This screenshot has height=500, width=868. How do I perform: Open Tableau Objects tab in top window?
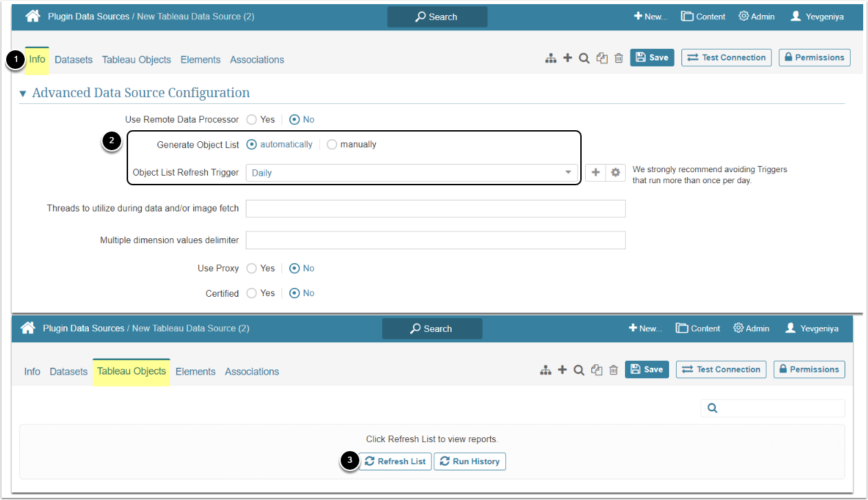click(136, 60)
